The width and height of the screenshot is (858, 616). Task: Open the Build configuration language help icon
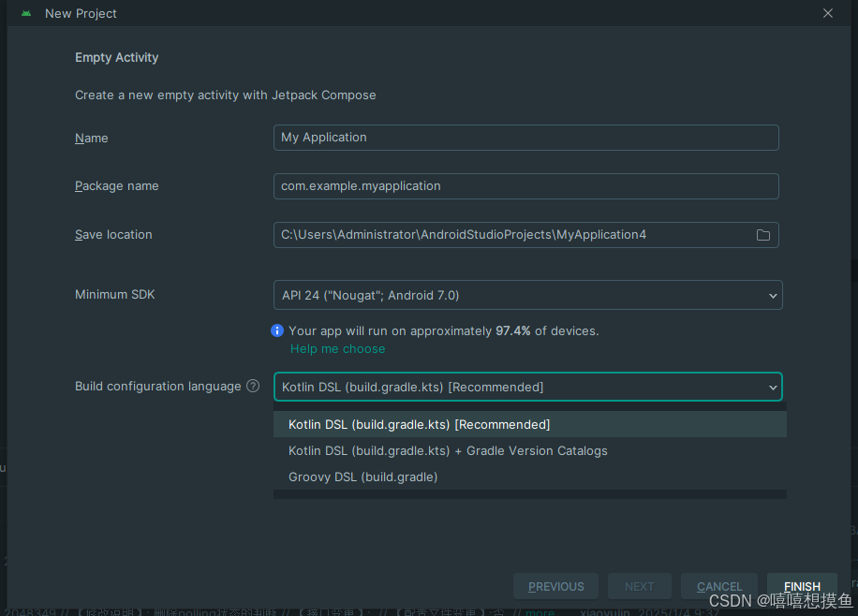tap(253, 387)
